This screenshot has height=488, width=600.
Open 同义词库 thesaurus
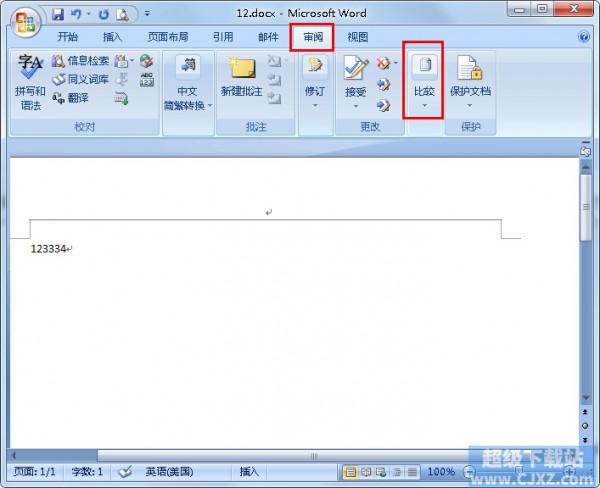click(x=81, y=79)
